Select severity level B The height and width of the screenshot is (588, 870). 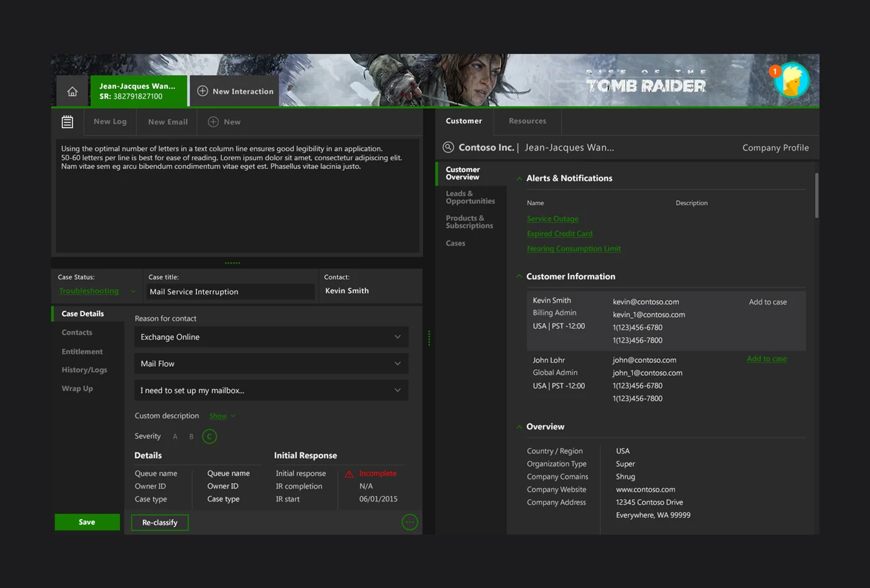click(191, 436)
